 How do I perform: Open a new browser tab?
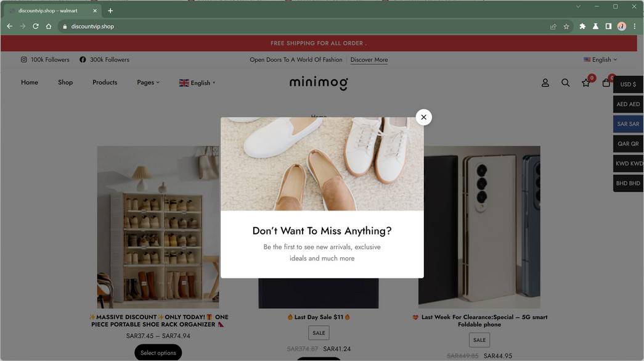click(110, 10)
